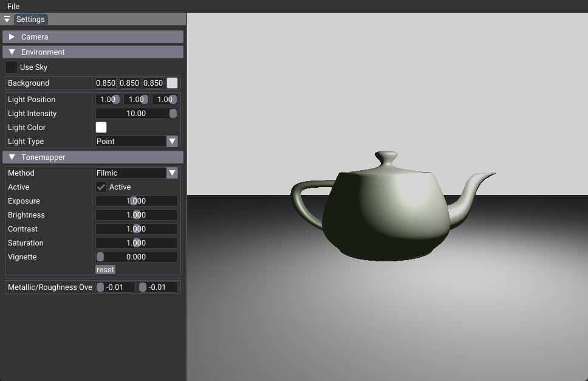This screenshot has height=381, width=588.
Task: Open the Tonemapper Method dropdown
Action: 136,173
